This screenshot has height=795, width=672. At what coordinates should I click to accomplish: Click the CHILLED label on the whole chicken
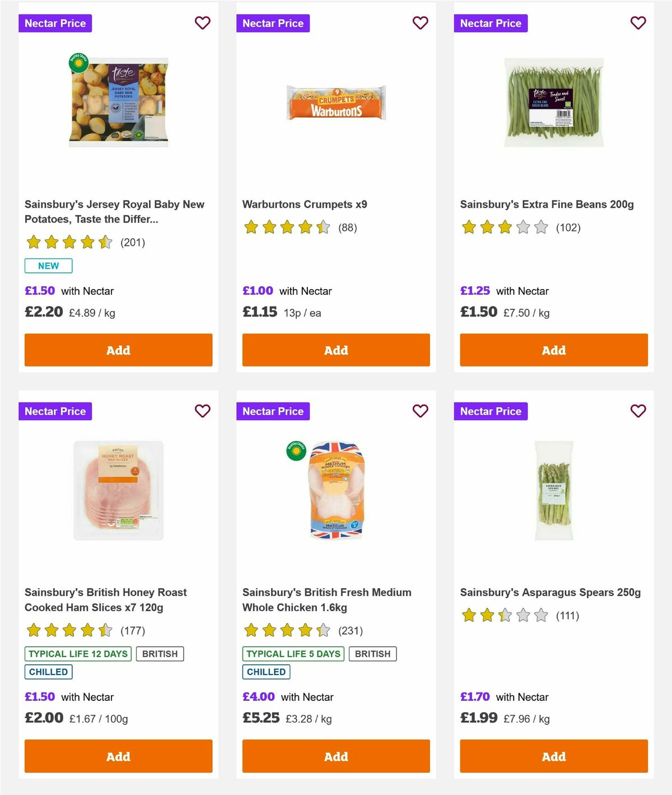(x=266, y=672)
